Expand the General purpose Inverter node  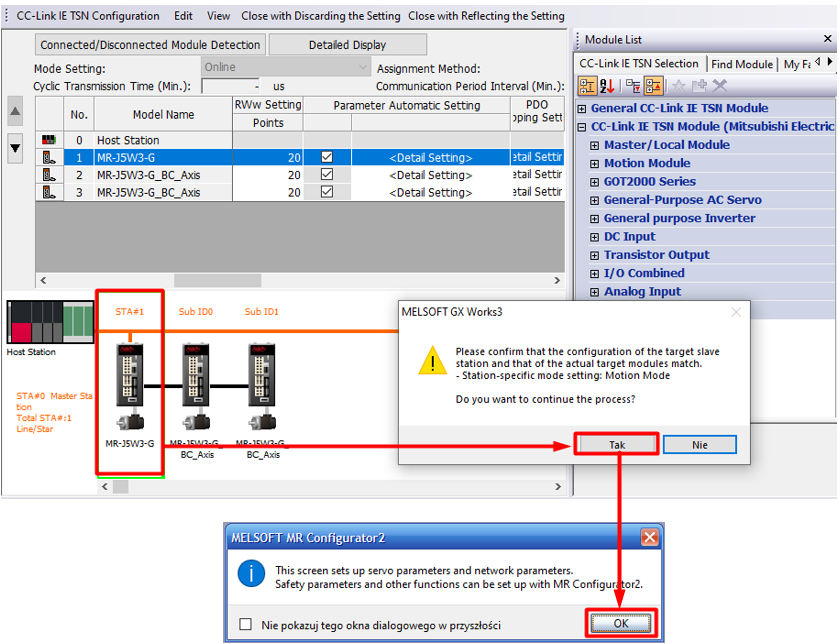594,219
